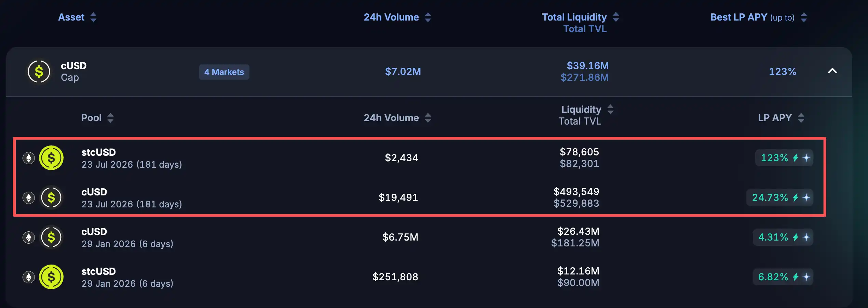The height and width of the screenshot is (308, 868).
Task: Click the cUSD Cap asset logo icon
Action: (x=39, y=72)
